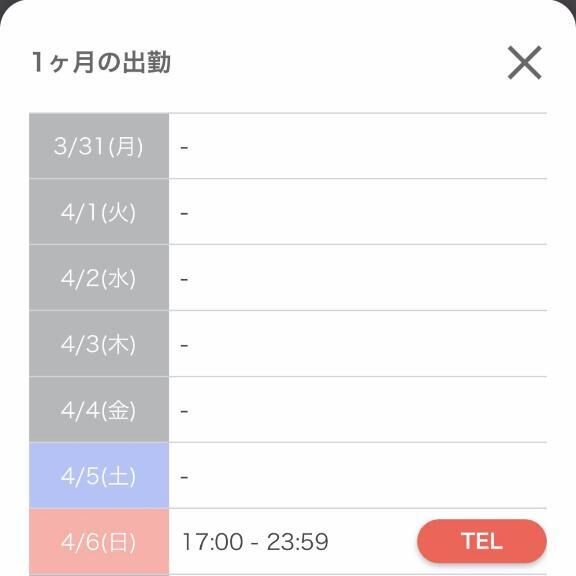Select the 4/3(木) date cell
The image size is (576, 576).
pos(99,344)
